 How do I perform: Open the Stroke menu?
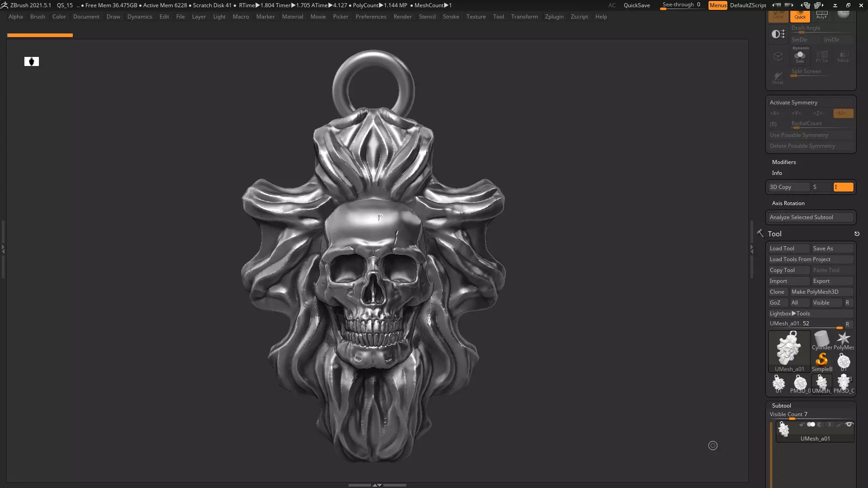(x=451, y=17)
